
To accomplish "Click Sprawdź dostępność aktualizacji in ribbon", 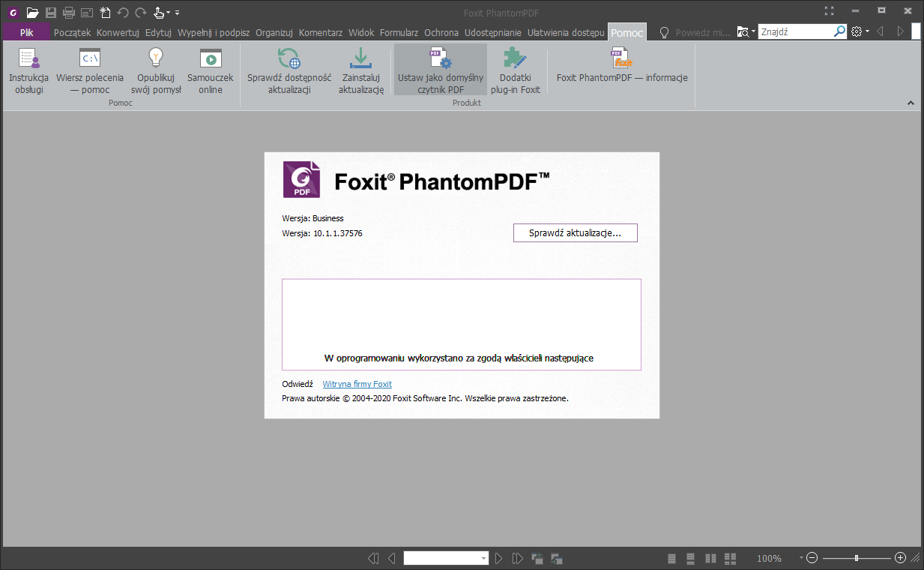I will point(289,70).
